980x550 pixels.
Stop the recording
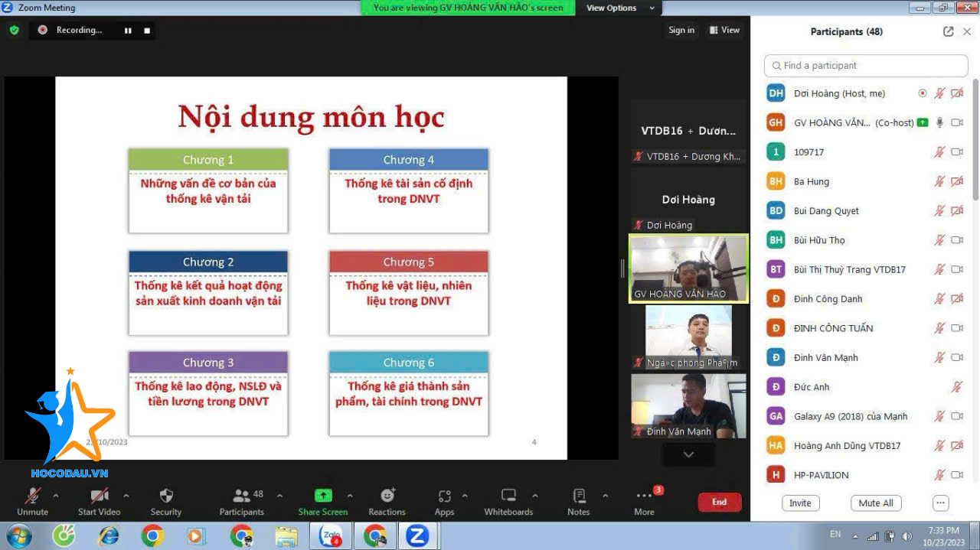[147, 31]
